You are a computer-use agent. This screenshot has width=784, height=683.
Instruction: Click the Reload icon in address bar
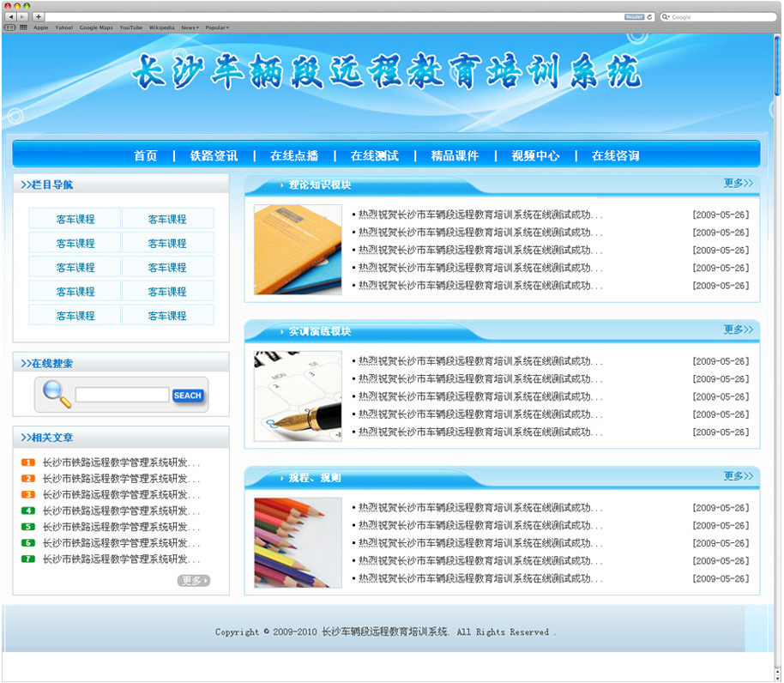coord(649,17)
